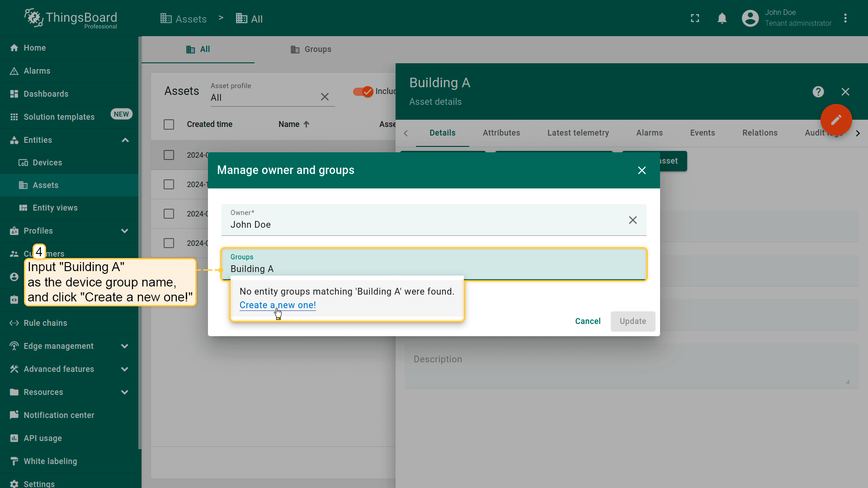Open Alarms in the sidebar

tap(37, 71)
